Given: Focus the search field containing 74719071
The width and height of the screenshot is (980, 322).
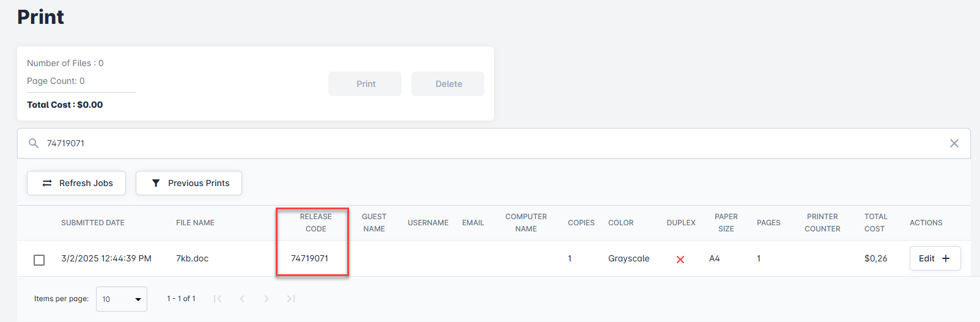Looking at the screenshot, I should coord(489,143).
